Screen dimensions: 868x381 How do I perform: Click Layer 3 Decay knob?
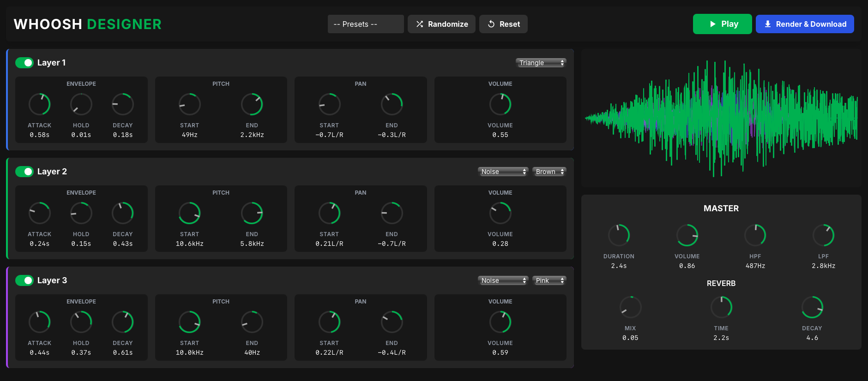point(123,322)
